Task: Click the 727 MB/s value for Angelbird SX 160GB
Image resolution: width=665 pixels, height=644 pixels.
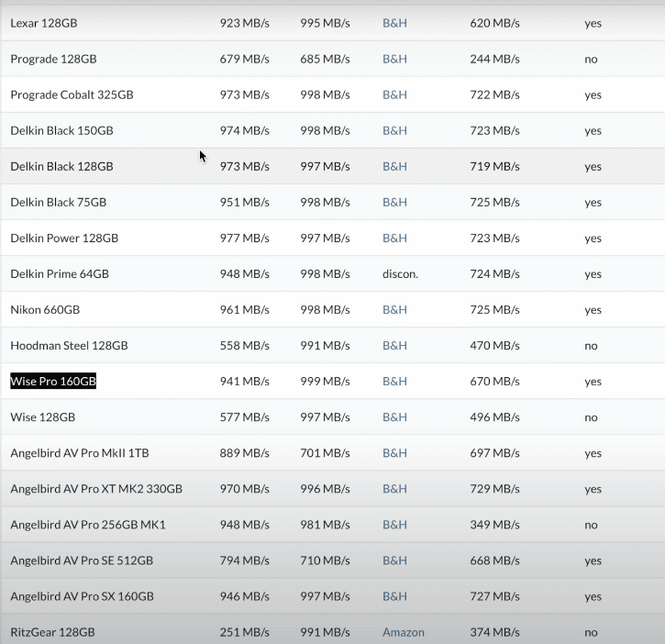Action: click(494, 596)
